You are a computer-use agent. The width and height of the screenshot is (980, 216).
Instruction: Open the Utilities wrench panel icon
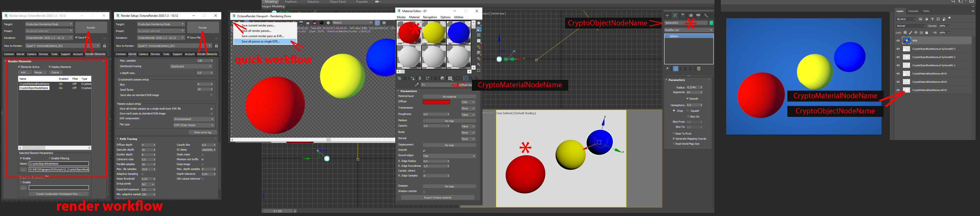pyautogui.click(x=706, y=16)
